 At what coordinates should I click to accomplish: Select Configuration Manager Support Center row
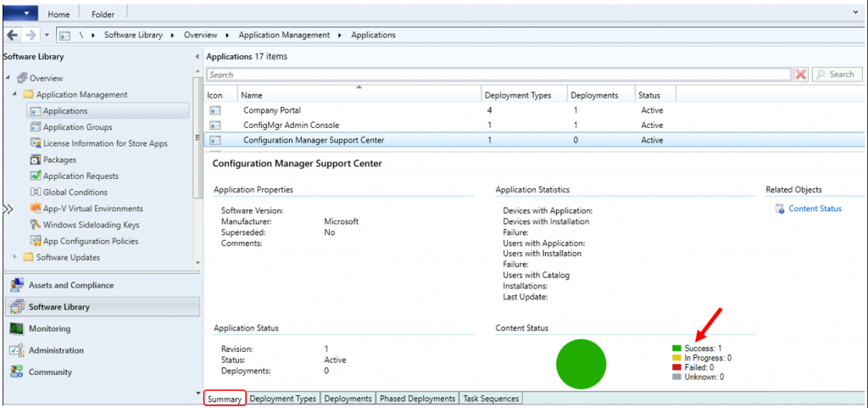[534, 140]
